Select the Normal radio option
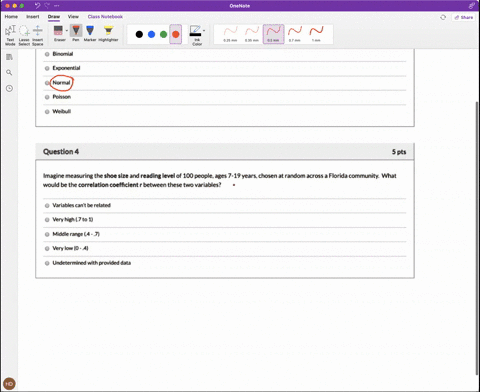 (x=47, y=83)
